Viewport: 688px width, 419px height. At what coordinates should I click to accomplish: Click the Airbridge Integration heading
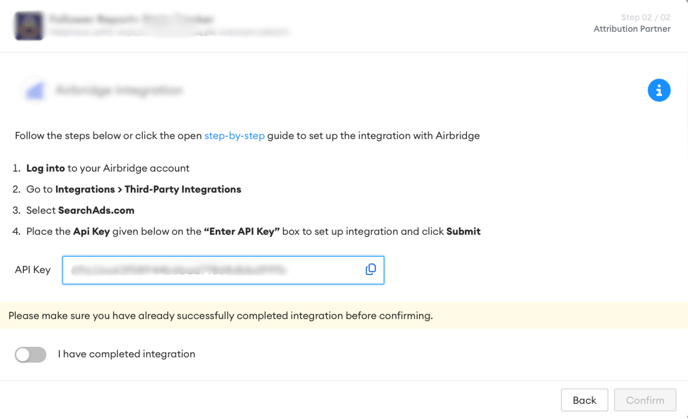(x=119, y=90)
